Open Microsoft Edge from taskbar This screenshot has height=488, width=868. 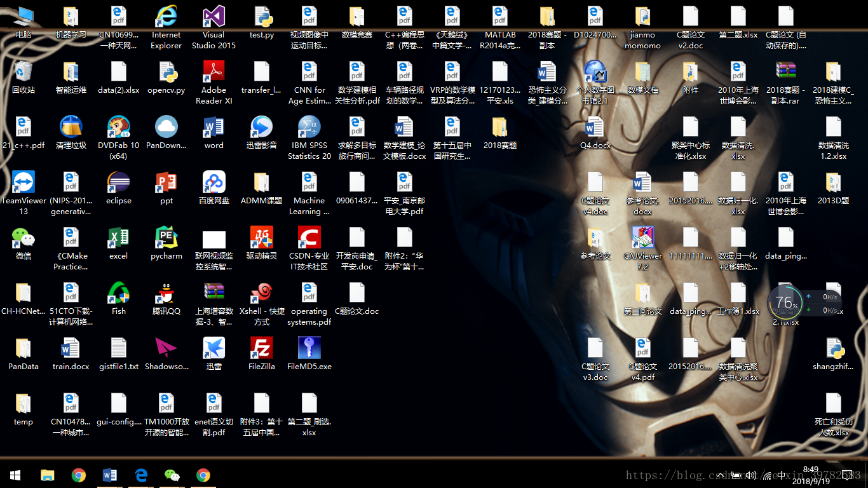(141, 475)
